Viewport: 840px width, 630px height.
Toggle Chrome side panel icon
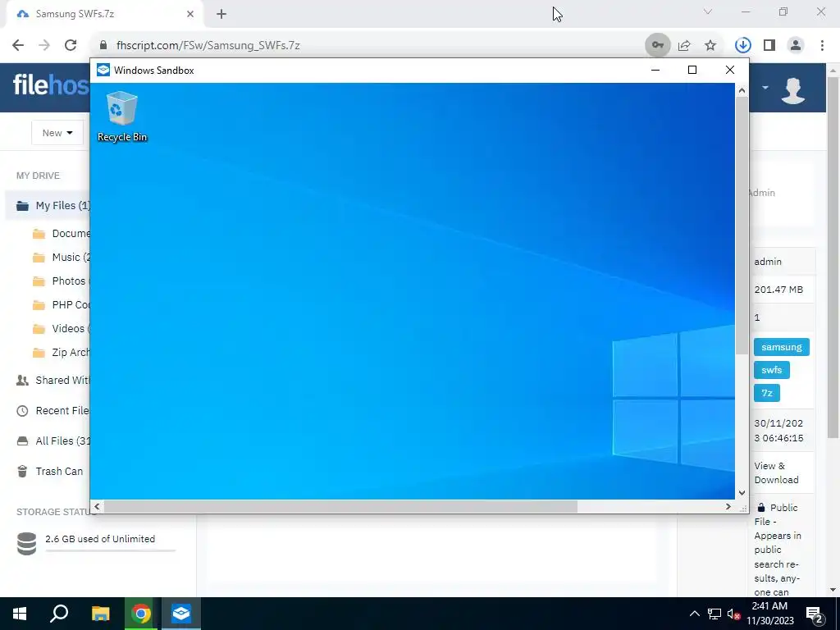point(769,46)
